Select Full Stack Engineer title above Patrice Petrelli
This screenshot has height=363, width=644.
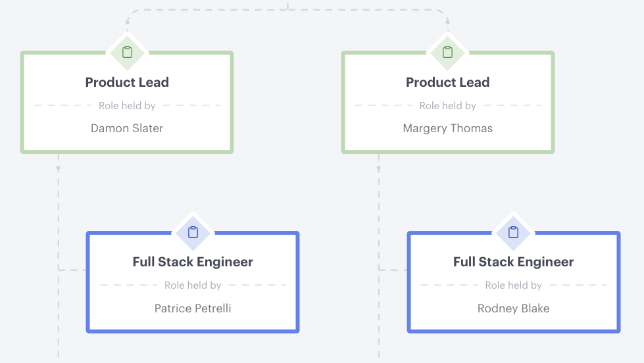tap(193, 262)
